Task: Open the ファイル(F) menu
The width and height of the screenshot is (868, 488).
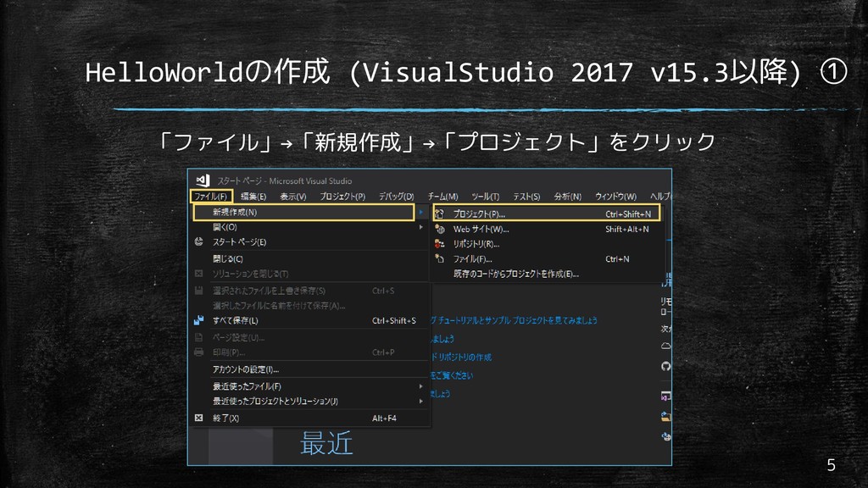Action: (x=211, y=197)
